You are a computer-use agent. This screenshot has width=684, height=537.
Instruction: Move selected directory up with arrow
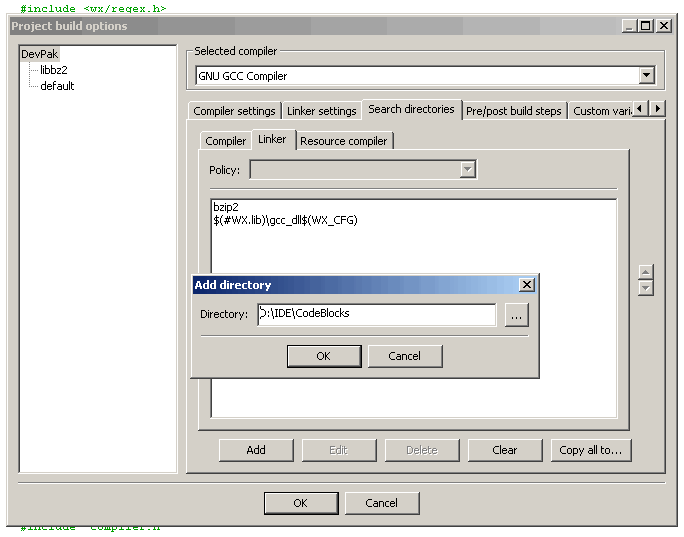pos(646,272)
